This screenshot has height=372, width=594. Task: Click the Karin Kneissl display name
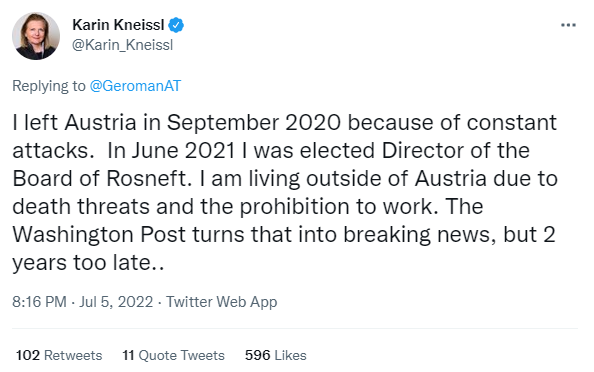pyautogui.click(x=118, y=25)
